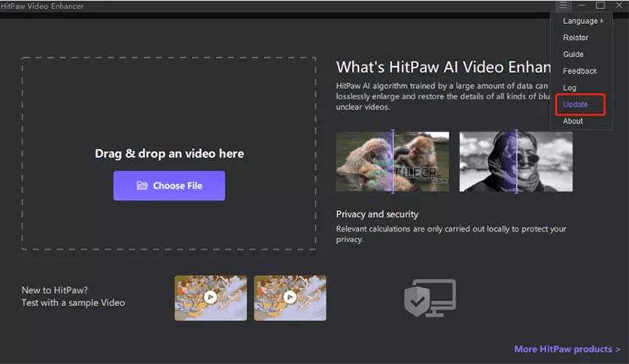Image resolution: width=629 pixels, height=364 pixels.
Task: Click the 'New to HitPaw?' text
Action: pos(55,290)
